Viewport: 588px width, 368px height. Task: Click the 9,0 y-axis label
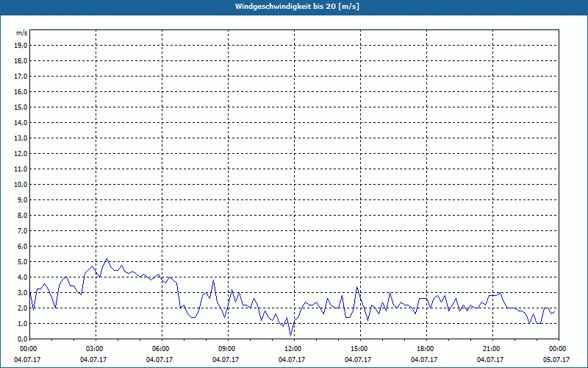click(x=22, y=199)
